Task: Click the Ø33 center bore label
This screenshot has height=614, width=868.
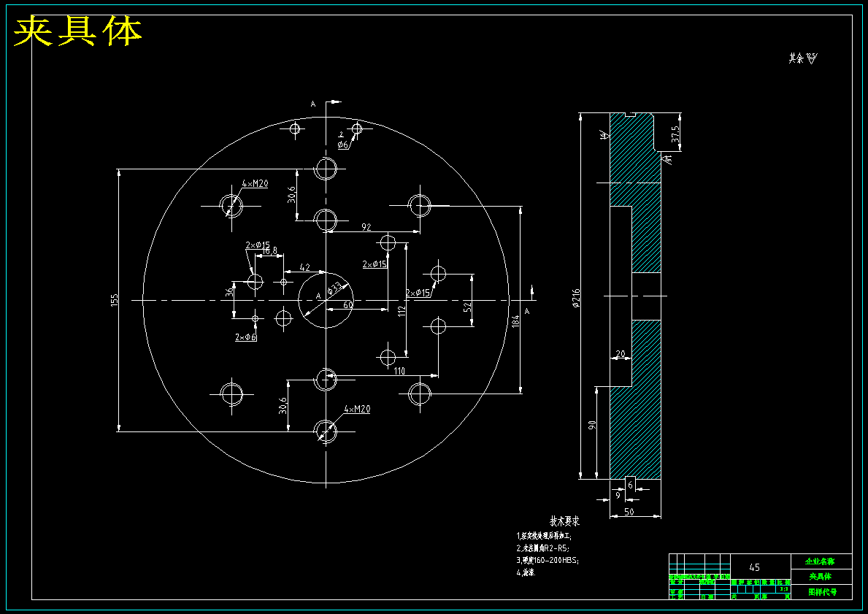Action: tap(334, 288)
